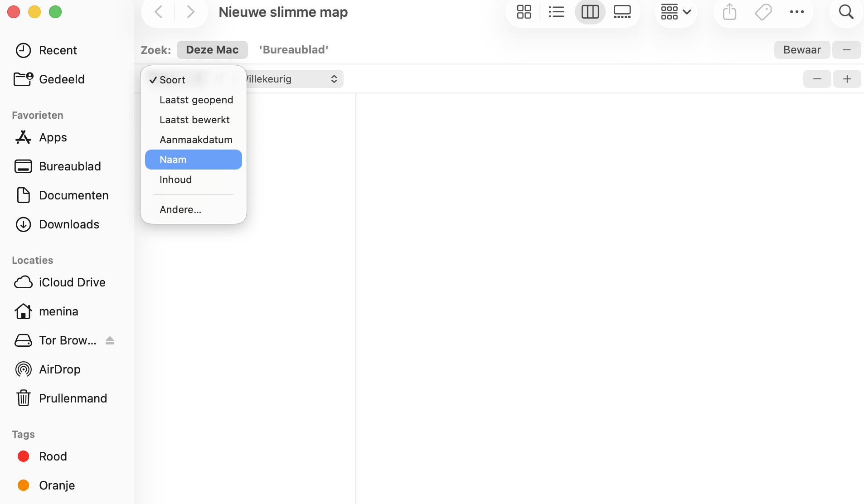
Task: Open AirDrop from the sidebar
Action: pos(59,369)
